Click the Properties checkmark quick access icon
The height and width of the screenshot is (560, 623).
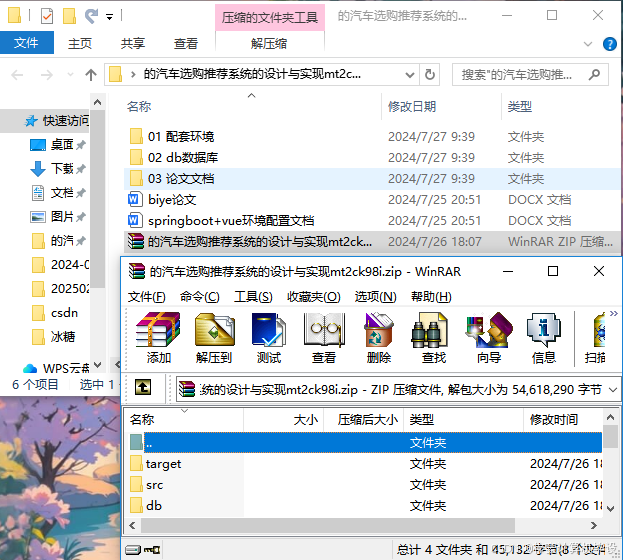(x=47, y=16)
